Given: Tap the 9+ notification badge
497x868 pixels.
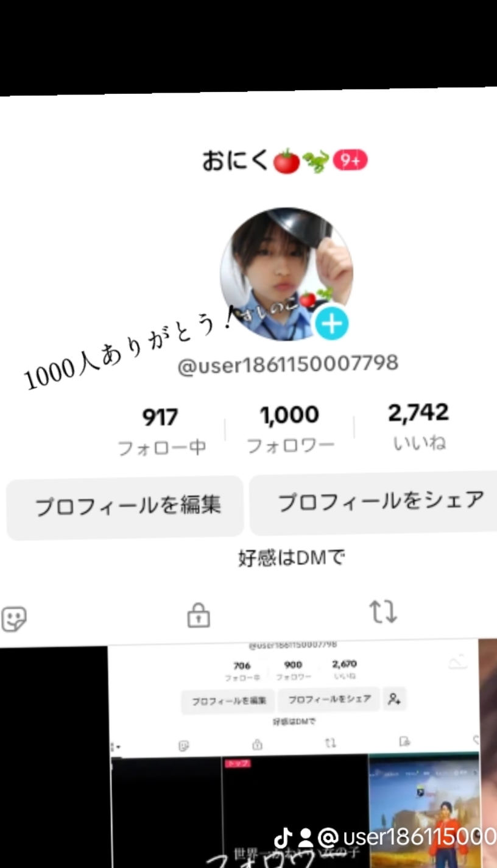Looking at the screenshot, I should [x=350, y=160].
